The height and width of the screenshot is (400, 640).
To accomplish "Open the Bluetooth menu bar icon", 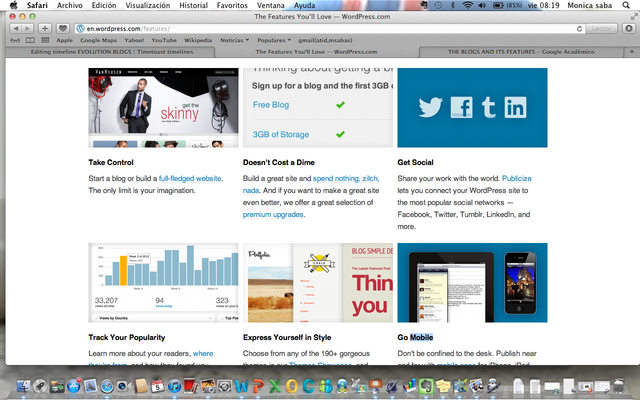I will (x=453, y=5).
